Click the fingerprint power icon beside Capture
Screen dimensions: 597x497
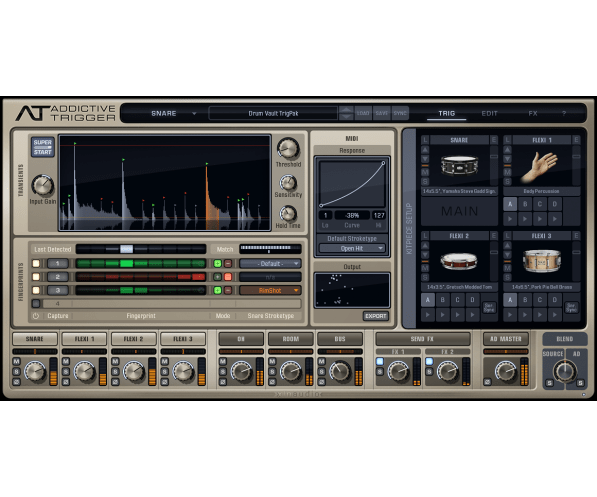[x=36, y=316]
